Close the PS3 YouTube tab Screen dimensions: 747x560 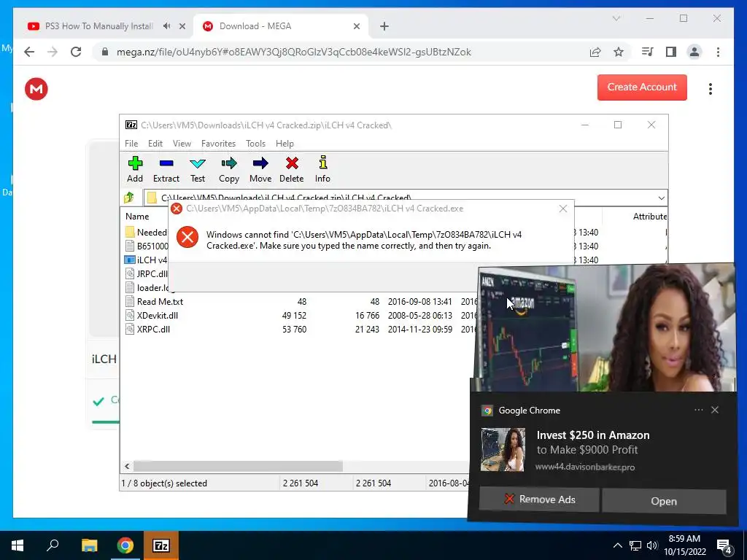pyautogui.click(x=182, y=26)
